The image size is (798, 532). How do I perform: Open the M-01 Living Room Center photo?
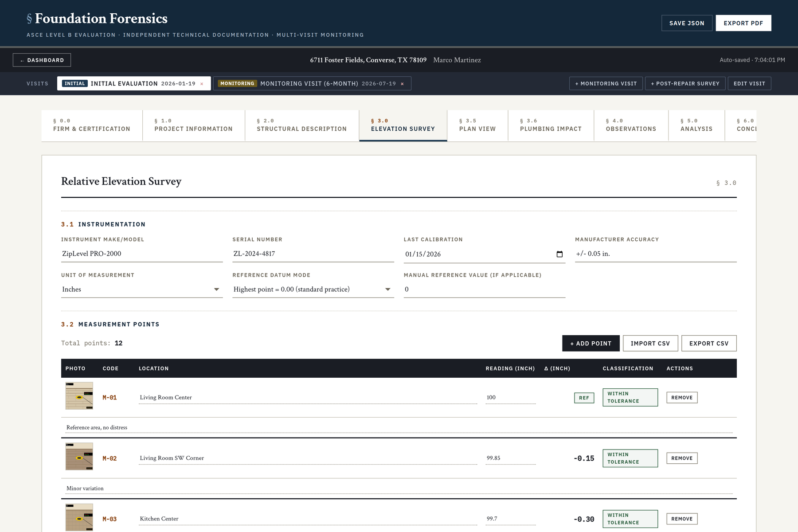[79, 396]
